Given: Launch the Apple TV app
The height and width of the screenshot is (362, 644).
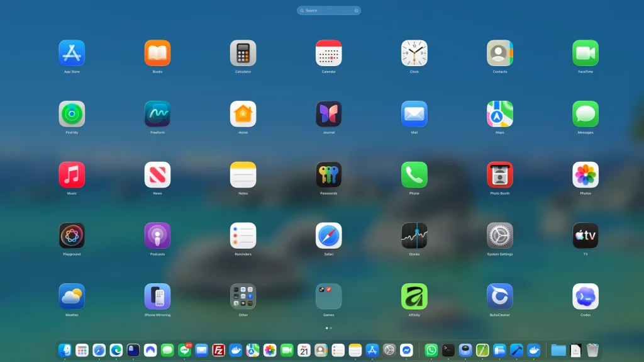Looking at the screenshot, I should [x=586, y=235].
